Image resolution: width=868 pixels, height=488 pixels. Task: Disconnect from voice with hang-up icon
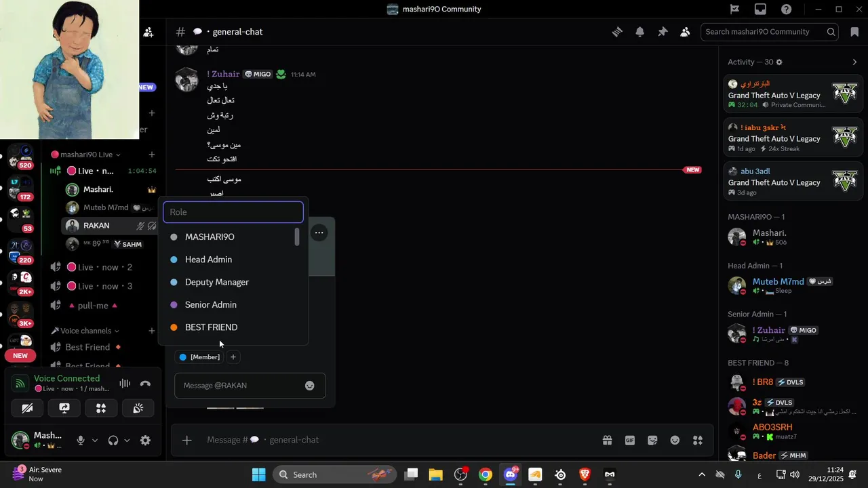[x=145, y=384]
